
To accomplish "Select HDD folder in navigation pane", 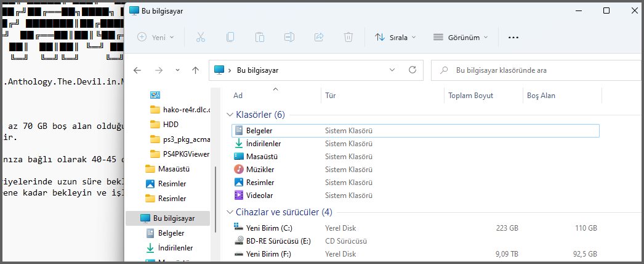I will (x=171, y=125).
